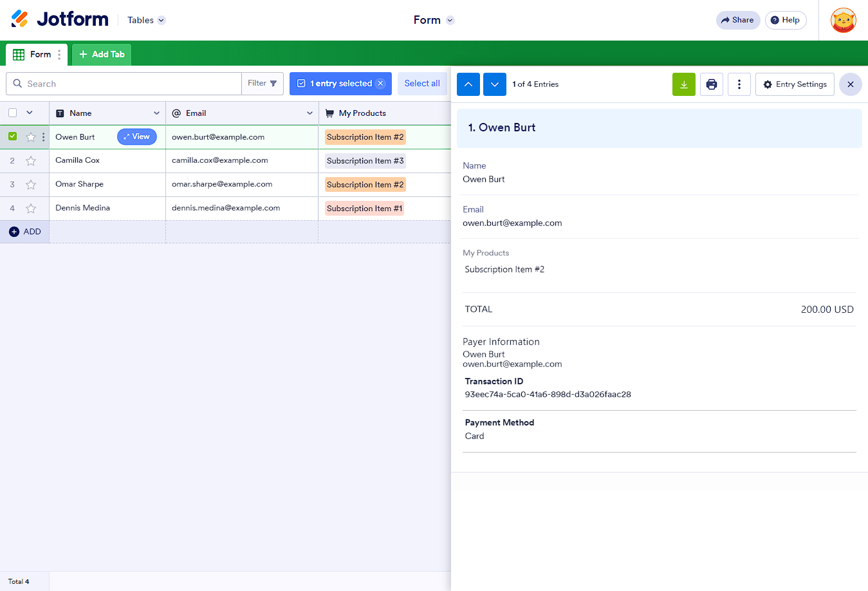868x591 pixels.
Task: Print the entry using the printer icon
Action: (711, 84)
